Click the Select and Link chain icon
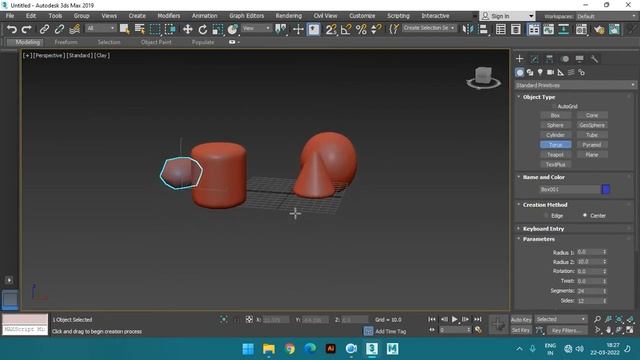Screen dimensions: 640x360 44,29
